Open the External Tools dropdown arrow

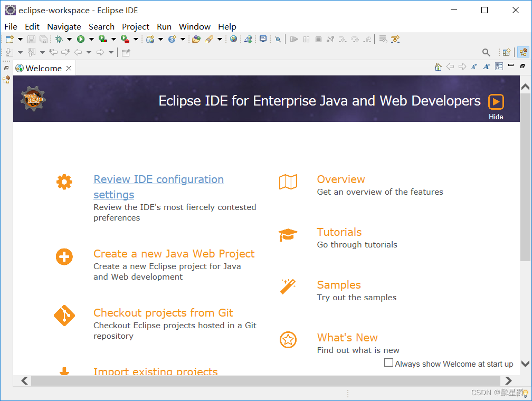click(x=136, y=40)
